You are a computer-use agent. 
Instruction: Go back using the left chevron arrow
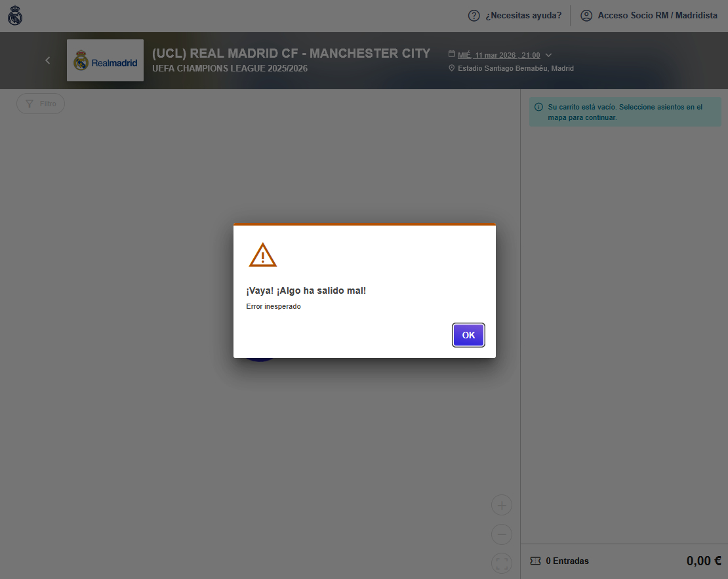[x=47, y=60]
